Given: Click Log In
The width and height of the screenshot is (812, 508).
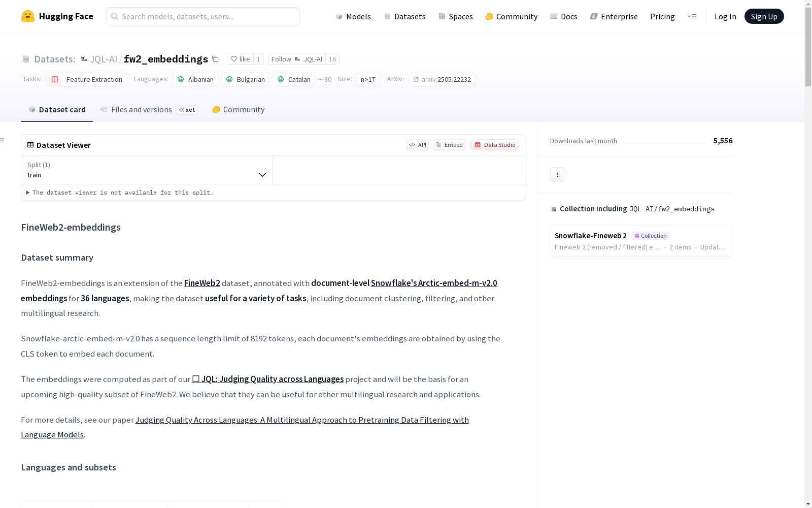Looking at the screenshot, I should click(725, 16).
